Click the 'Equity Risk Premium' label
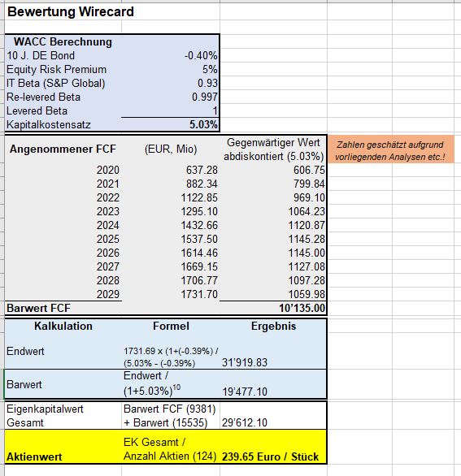The width and height of the screenshot is (461, 476). pos(57,70)
